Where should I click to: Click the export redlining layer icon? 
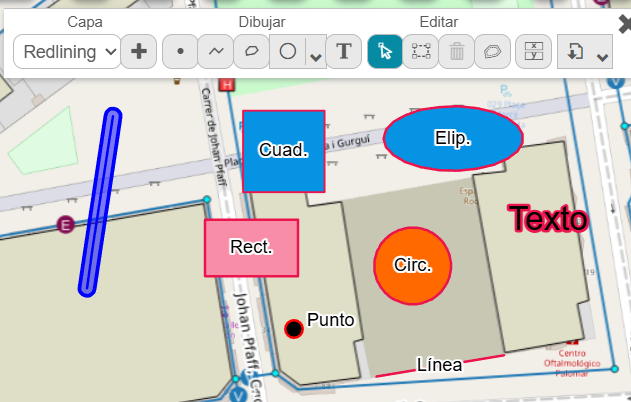(575, 52)
